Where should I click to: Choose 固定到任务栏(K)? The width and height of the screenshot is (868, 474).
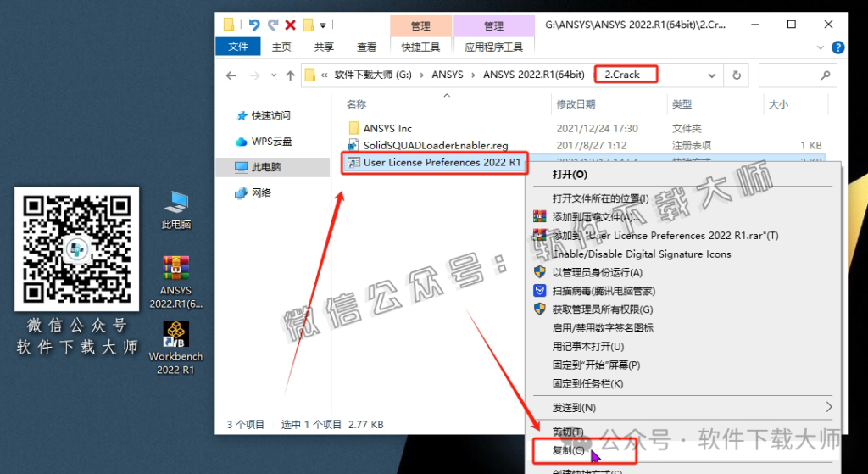tap(587, 383)
